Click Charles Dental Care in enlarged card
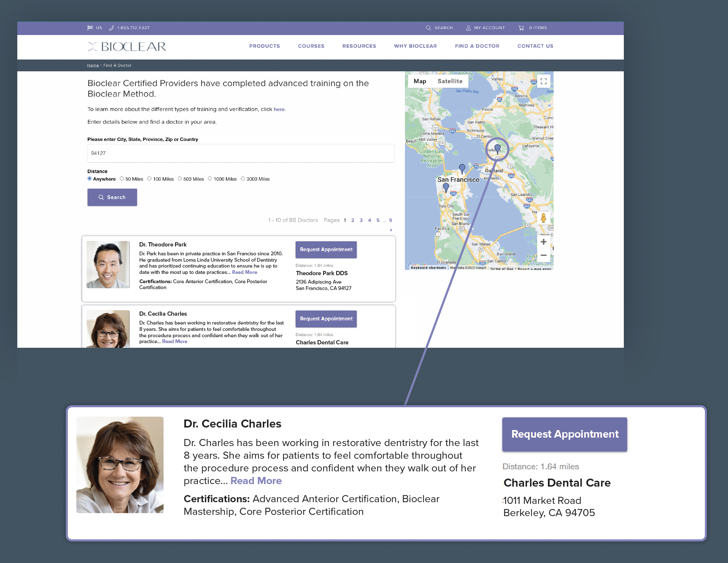 pyautogui.click(x=557, y=483)
